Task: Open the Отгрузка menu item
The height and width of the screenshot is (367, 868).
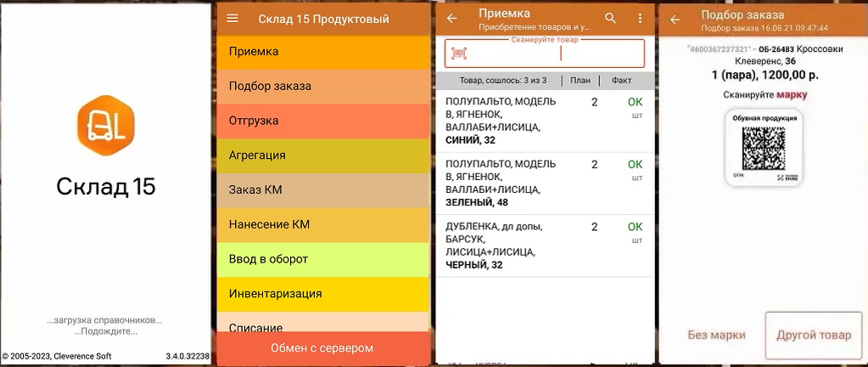Action: coord(323,121)
